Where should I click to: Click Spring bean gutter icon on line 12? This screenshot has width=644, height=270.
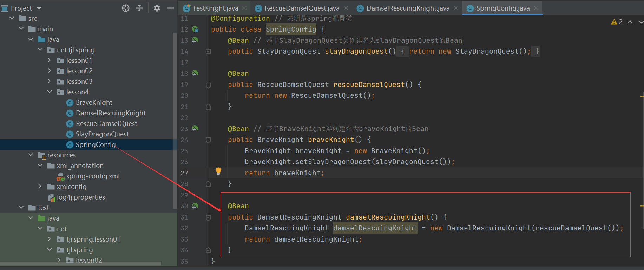[196, 29]
